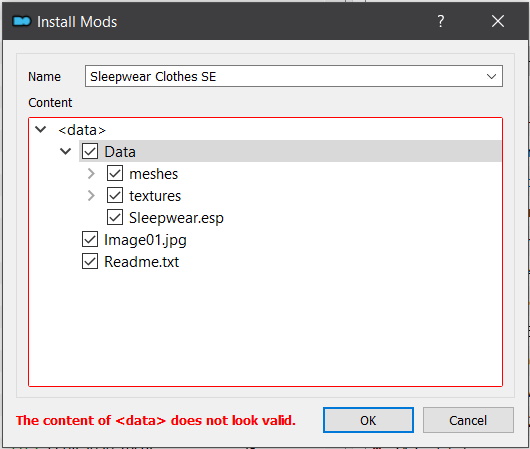Uncheck the Readme.txt checkbox
Image resolution: width=530 pixels, height=449 pixels.
(90, 261)
